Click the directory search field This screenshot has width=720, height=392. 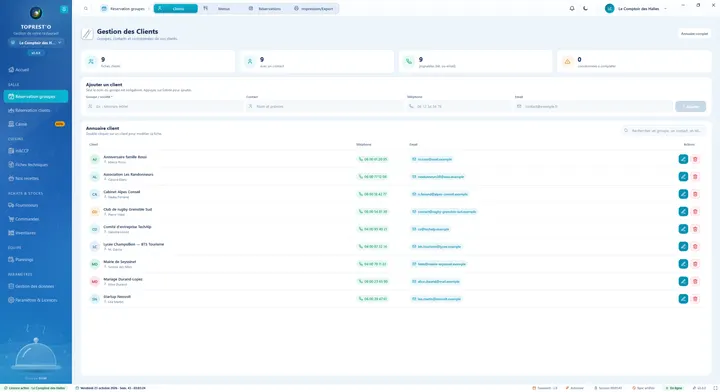tap(664, 131)
